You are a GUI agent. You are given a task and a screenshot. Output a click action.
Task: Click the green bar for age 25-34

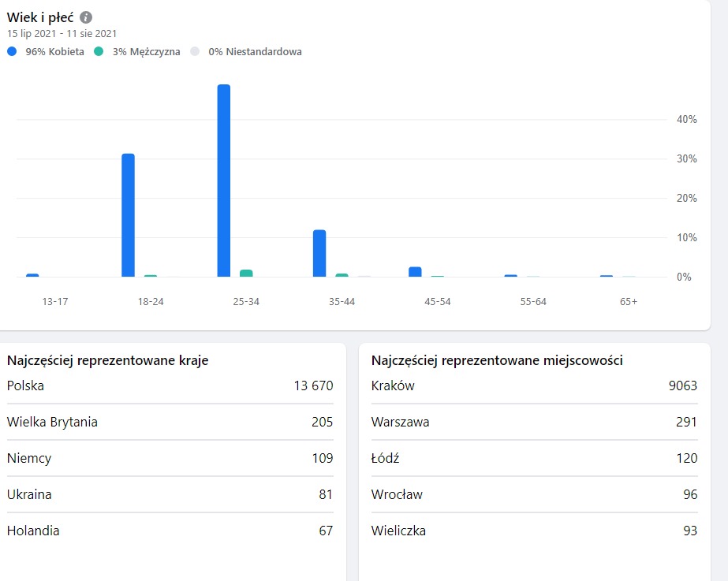click(246, 274)
